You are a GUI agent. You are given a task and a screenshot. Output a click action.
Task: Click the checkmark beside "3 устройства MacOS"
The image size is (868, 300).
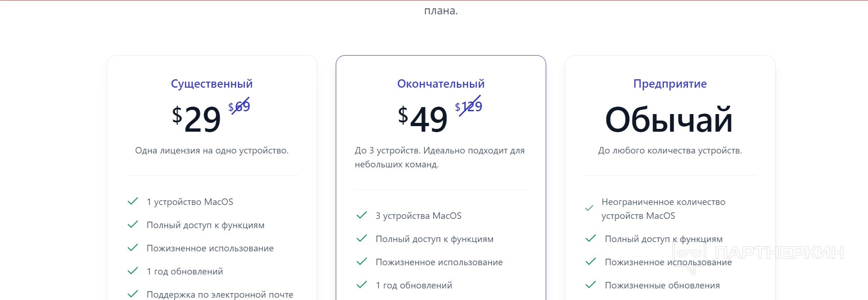(362, 215)
